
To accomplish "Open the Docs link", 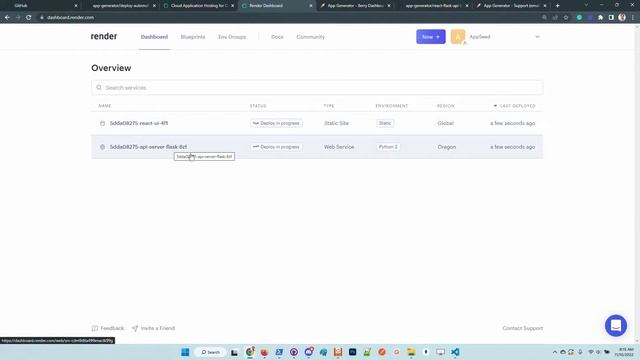I will 277,37.
